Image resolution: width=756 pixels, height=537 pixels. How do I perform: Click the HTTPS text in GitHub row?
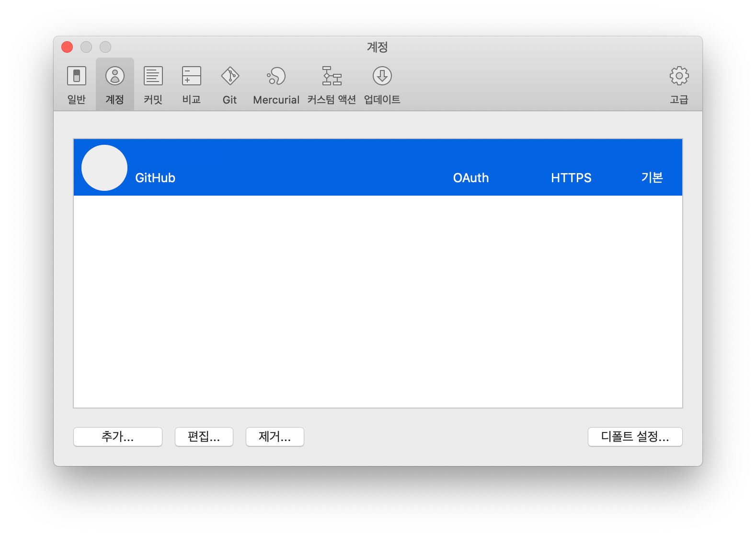(x=571, y=178)
